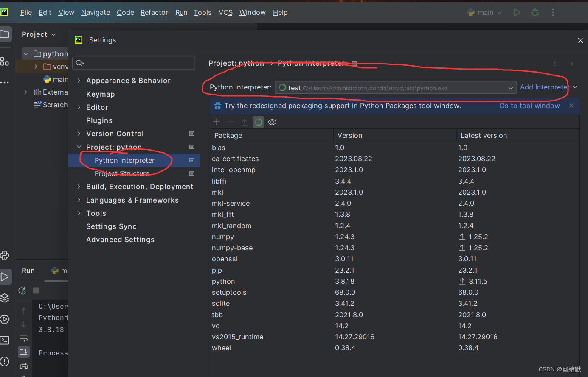This screenshot has width=588, height=377.
Task: Click the Print icon in Run panel
Action: pos(24,366)
